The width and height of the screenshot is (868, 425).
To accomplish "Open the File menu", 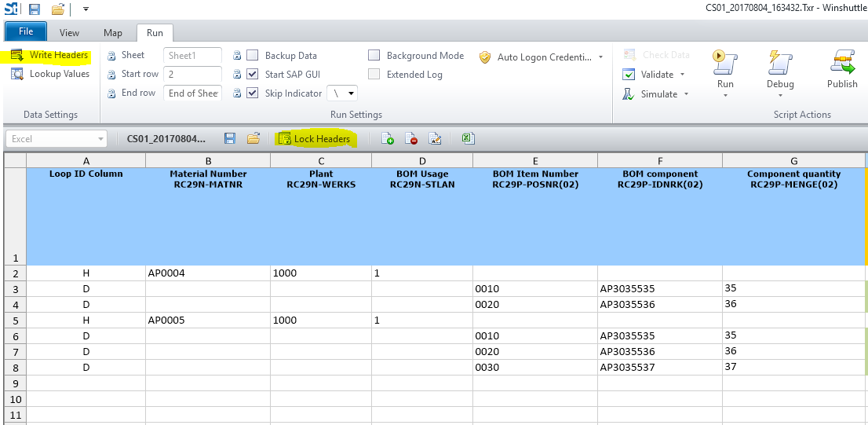I will point(26,32).
